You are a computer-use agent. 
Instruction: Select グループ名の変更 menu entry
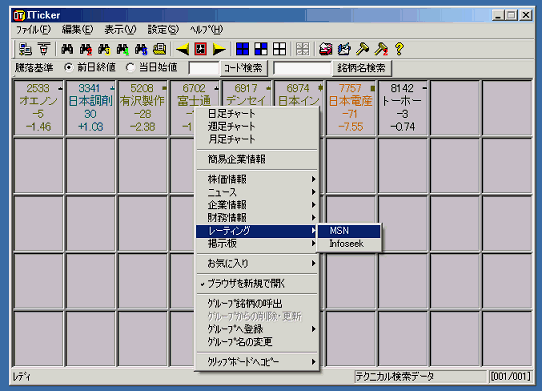pyautogui.click(x=256, y=342)
